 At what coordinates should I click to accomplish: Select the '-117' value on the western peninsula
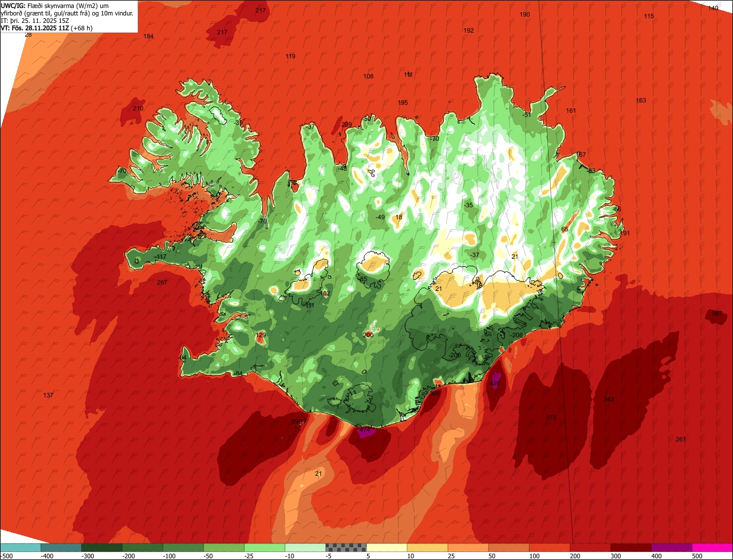click(x=160, y=257)
